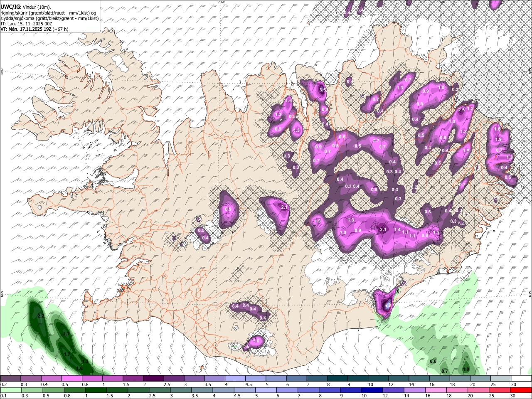Click the green 0.7 rain value over the sea

click(444, 371)
